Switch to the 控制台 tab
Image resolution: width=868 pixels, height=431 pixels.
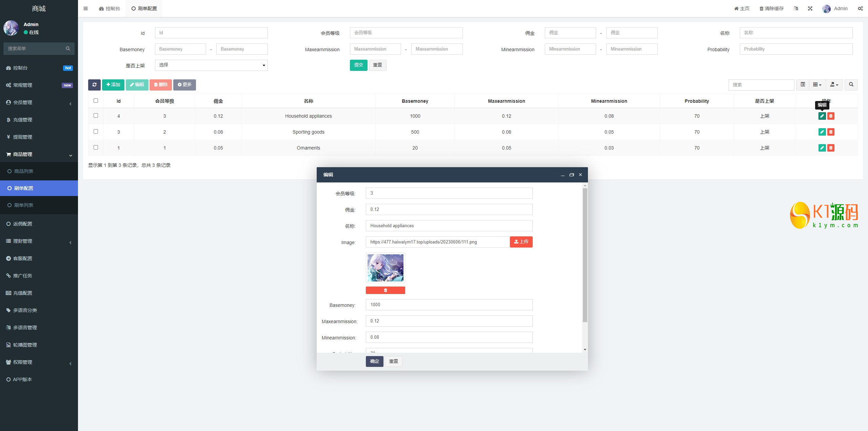click(x=110, y=8)
